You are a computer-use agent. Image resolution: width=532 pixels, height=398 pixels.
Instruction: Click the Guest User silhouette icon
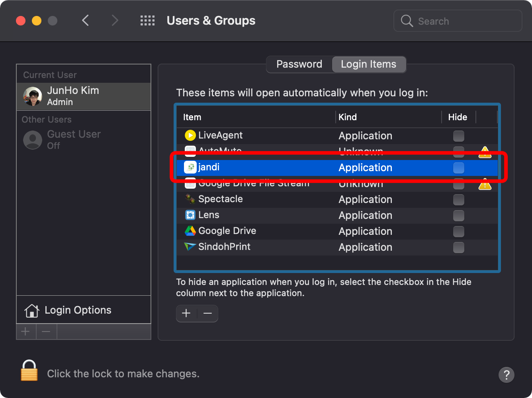pyautogui.click(x=33, y=140)
